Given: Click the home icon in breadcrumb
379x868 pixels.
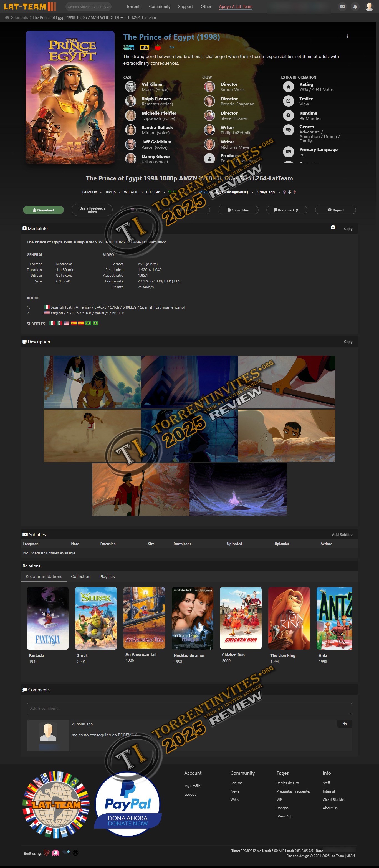Looking at the screenshot, I should click(7, 17).
